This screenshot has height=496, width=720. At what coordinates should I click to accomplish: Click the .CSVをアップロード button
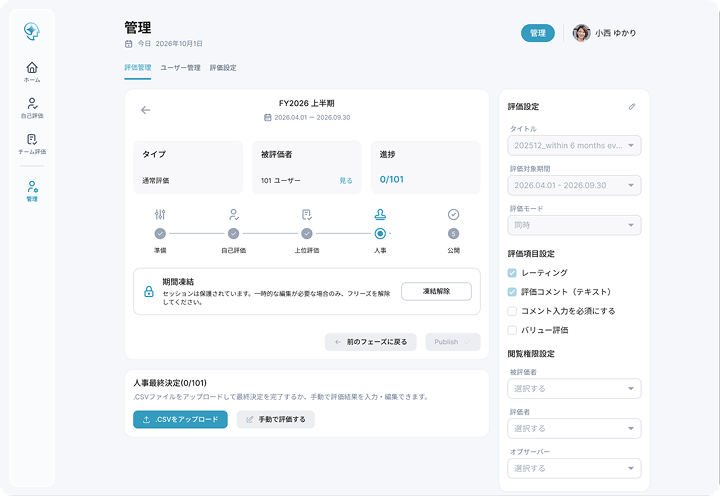pos(180,419)
